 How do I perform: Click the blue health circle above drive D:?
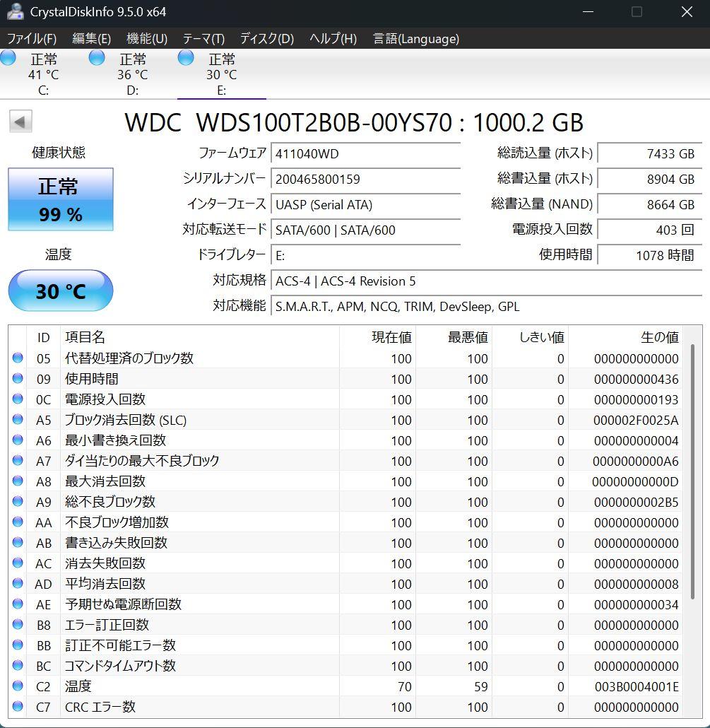point(96,59)
